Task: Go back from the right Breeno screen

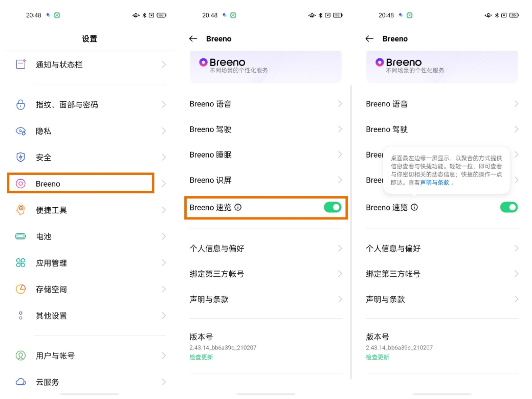Action: pyautogui.click(x=369, y=39)
